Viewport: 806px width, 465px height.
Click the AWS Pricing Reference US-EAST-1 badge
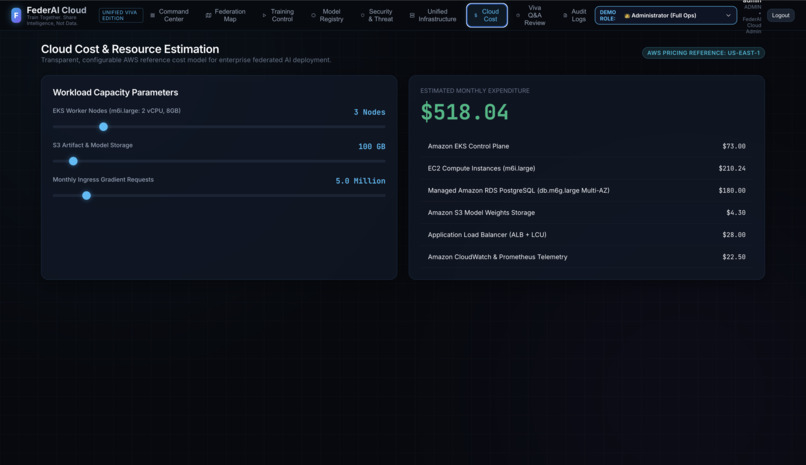pyautogui.click(x=703, y=53)
